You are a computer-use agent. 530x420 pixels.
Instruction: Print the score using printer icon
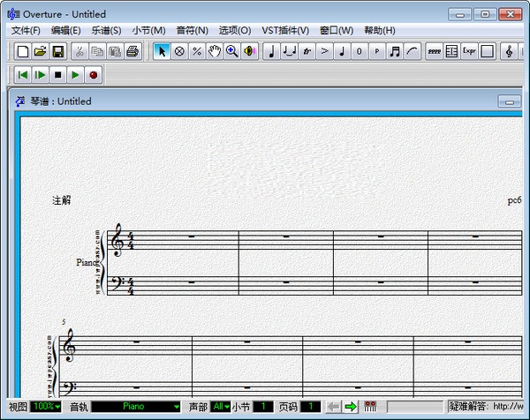pyautogui.click(x=132, y=52)
